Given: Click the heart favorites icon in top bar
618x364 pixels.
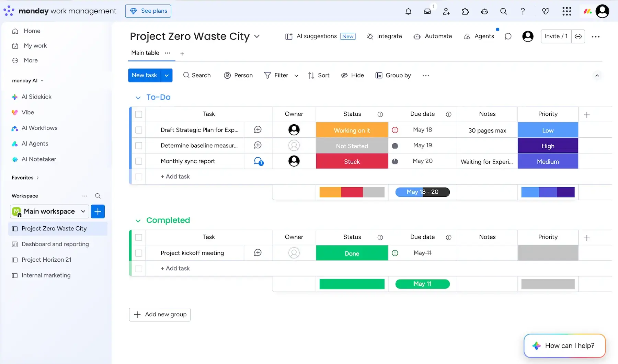Looking at the screenshot, I should tap(546, 11).
